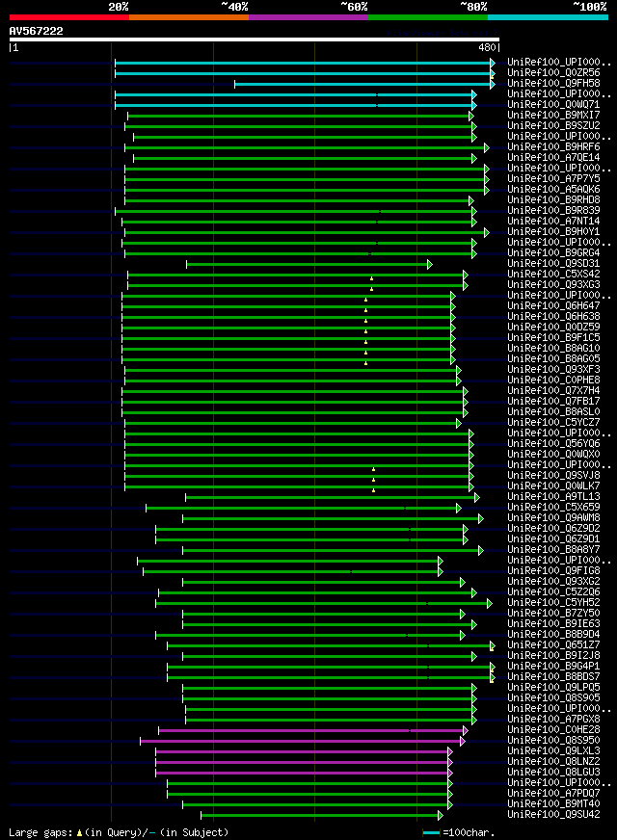Image resolution: width=617 pixels, height=840 pixels.
Task: Click the =100char. scale label
Action: pyautogui.click(x=469, y=832)
